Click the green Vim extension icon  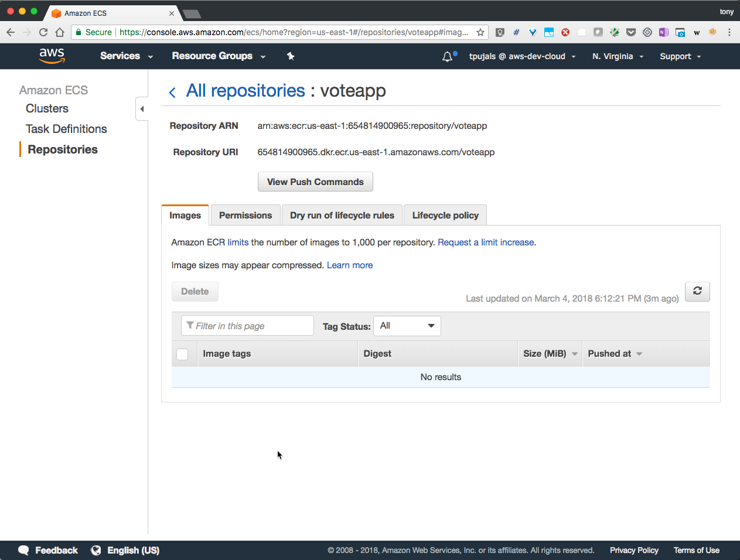point(615,32)
